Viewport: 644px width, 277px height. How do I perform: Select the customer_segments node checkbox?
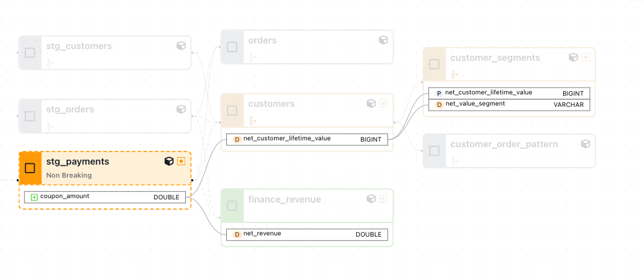(x=434, y=64)
